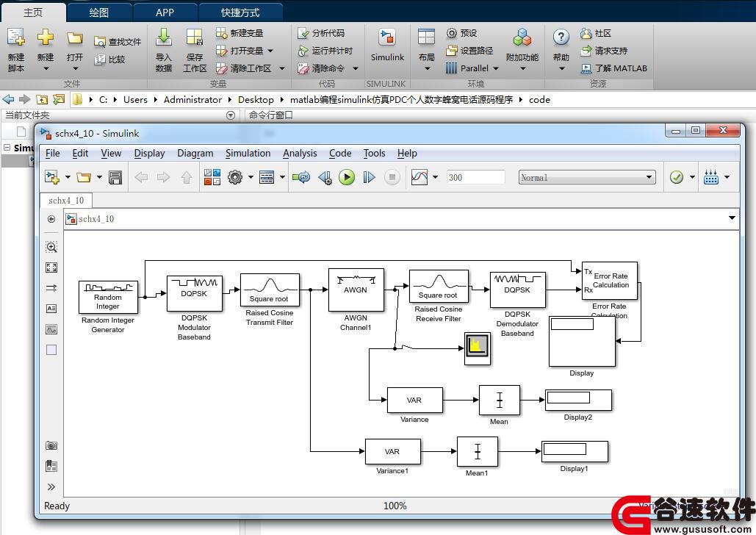The height and width of the screenshot is (535, 756).
Task: Click the Build Model icon
Action: click(x=711, y=178)
